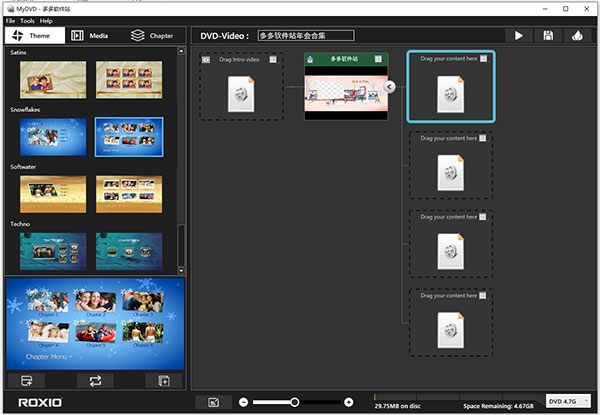
Task: Click the zoom slider handle
Action: (x=294, y=402)
